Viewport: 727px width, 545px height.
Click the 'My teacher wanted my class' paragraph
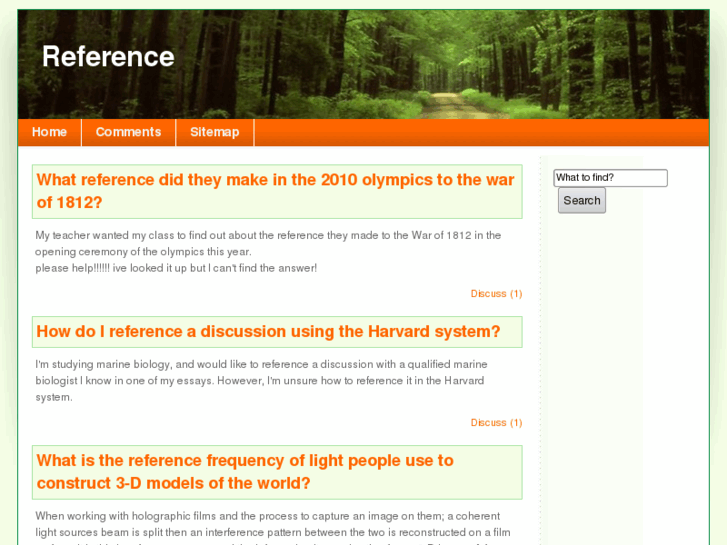[268, 236]
